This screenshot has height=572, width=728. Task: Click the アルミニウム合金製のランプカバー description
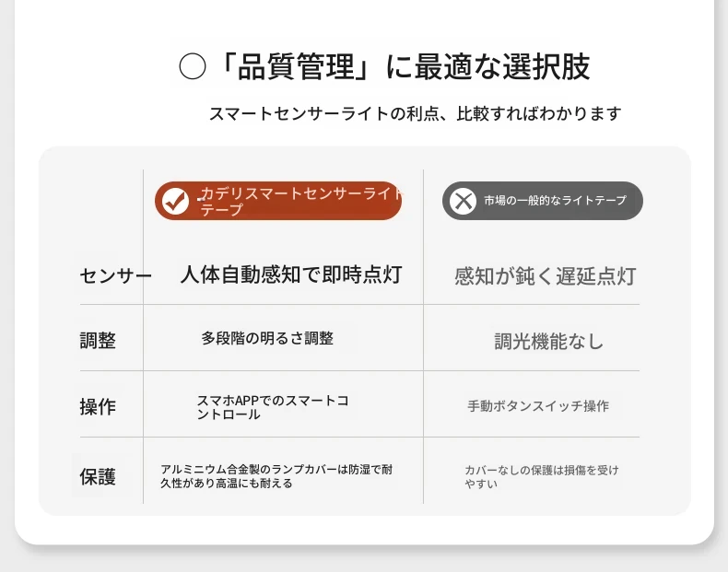[276, 476]
